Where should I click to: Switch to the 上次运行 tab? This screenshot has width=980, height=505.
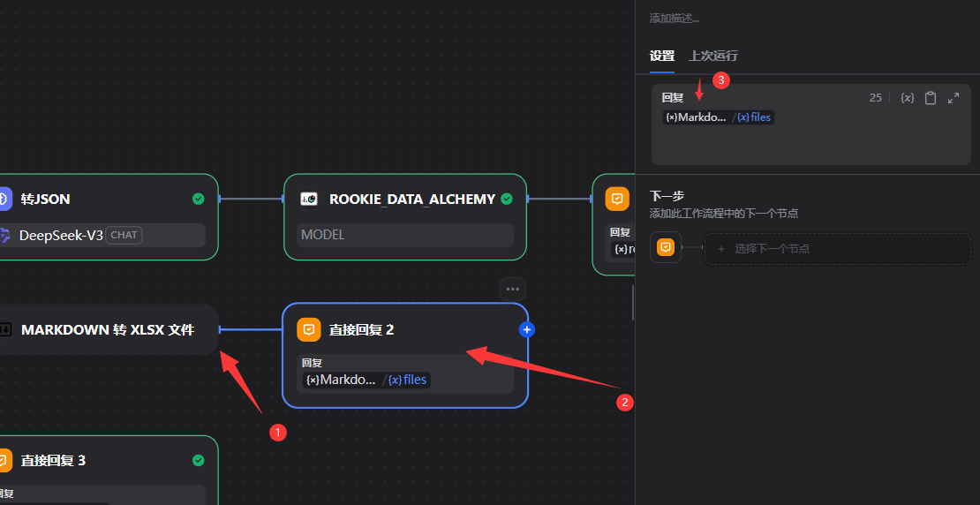coord(713,56)
